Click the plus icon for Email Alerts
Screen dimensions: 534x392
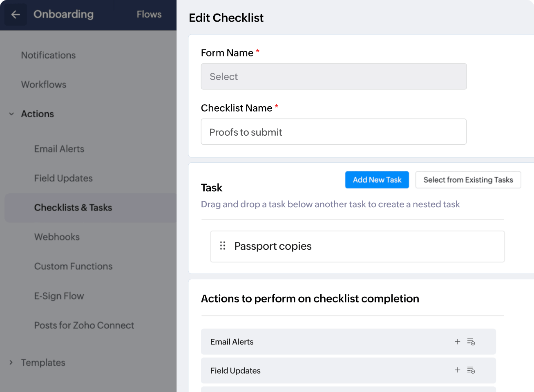458,342
